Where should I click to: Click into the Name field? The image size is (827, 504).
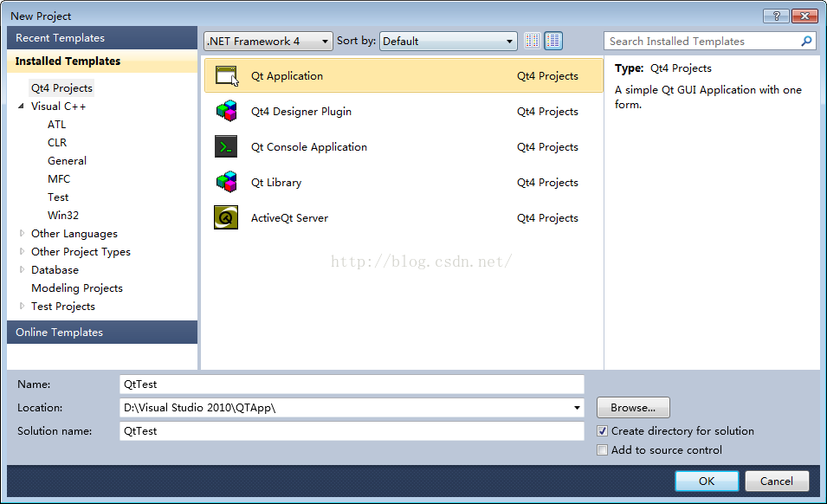tap(352, 384)
